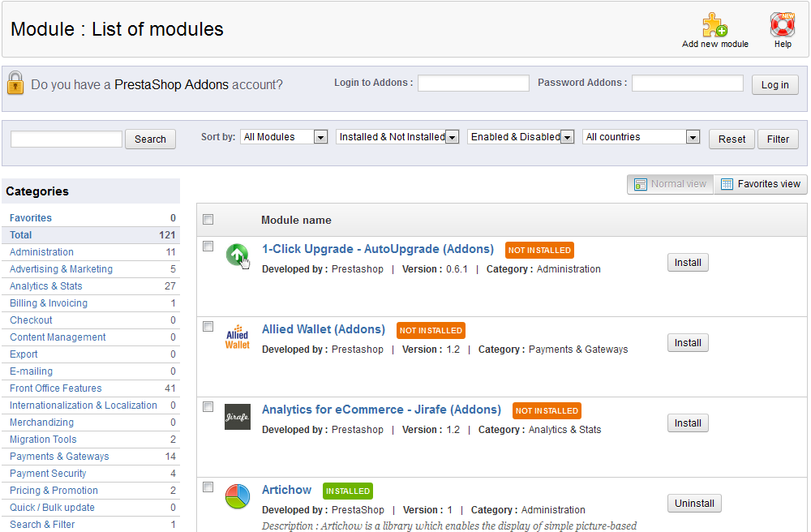Select the Merchandizing category
Viewport: 811px width, 532px height.
[x=91, y=423]
